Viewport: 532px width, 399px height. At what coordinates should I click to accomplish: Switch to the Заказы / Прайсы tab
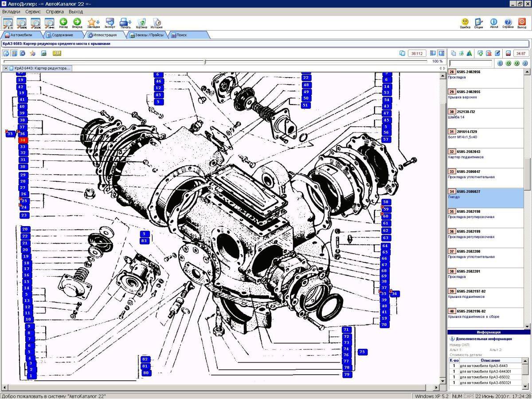(147, 35)
